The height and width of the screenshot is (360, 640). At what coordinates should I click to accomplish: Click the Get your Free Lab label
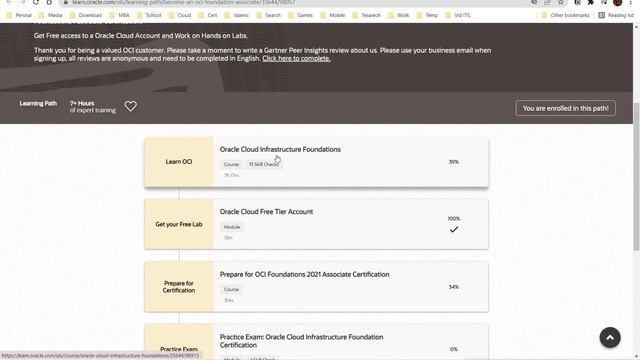(x=179, y=224)
